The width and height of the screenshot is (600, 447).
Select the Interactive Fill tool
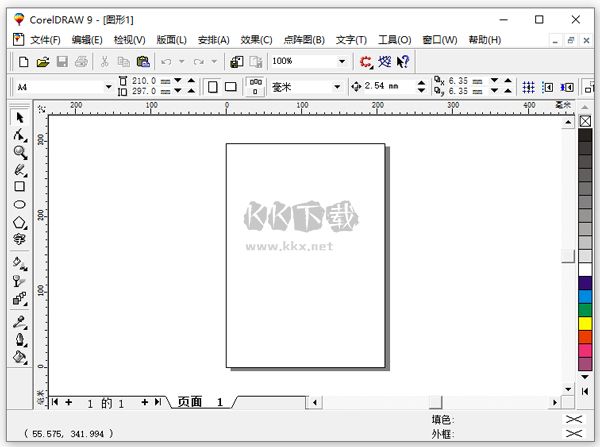[x=20, y=264]
